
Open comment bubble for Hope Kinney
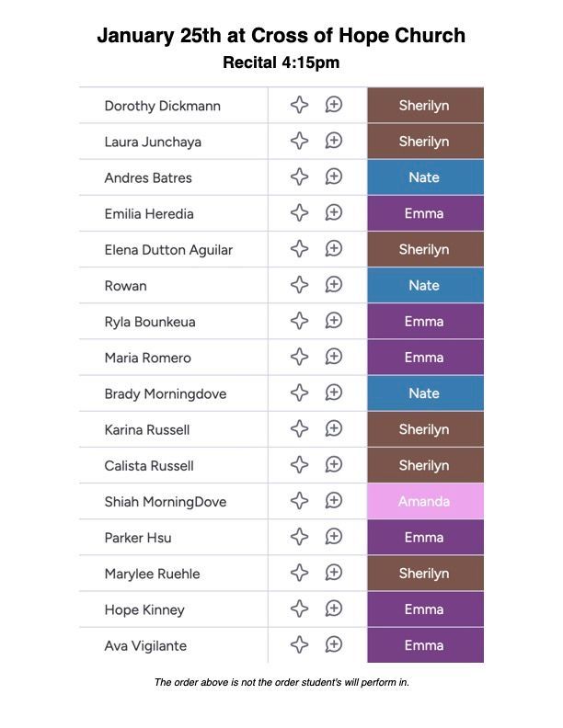tap(334, 609)
